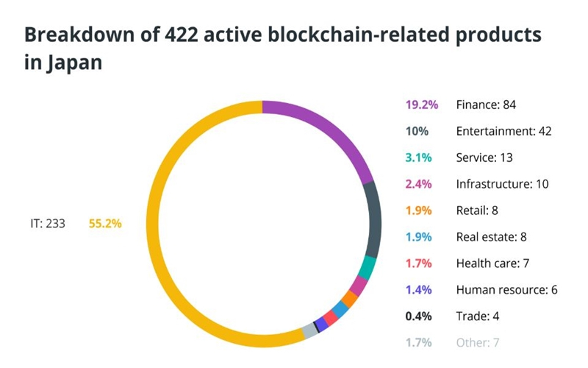Image resolution: width=588 pixels, height=368 pixels.
Task: Click the yellow 55.2% percentage value
Action: (105, 224)
